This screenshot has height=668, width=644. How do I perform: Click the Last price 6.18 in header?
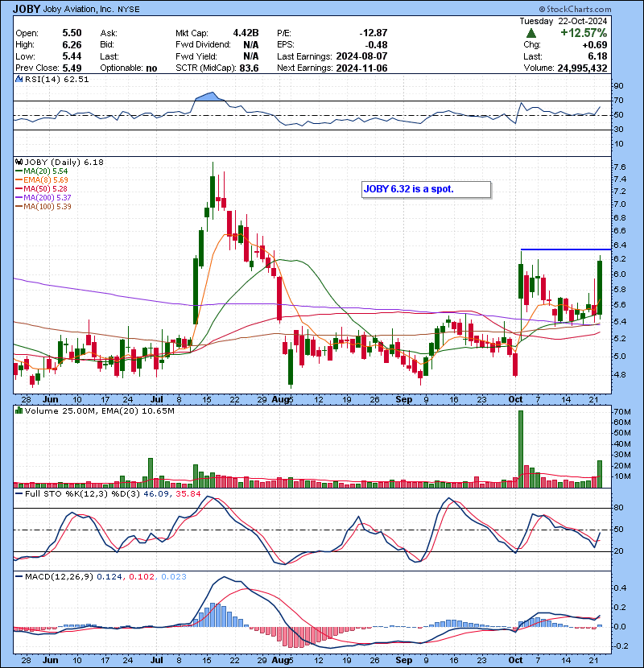(x=597, y=56)
